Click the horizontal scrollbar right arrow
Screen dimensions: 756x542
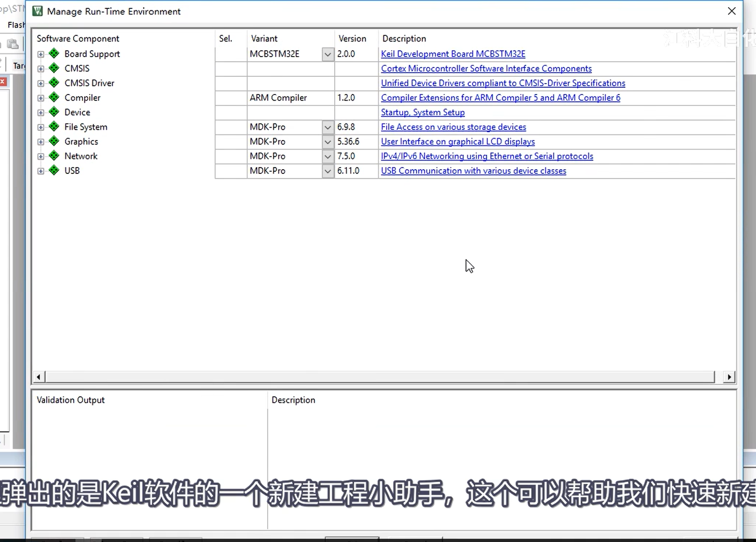[x=730, y=377]
